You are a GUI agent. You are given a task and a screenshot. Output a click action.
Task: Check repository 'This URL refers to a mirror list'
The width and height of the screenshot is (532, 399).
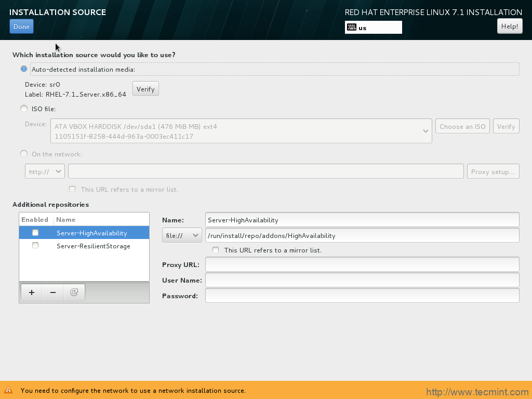[x=216, y=250]
